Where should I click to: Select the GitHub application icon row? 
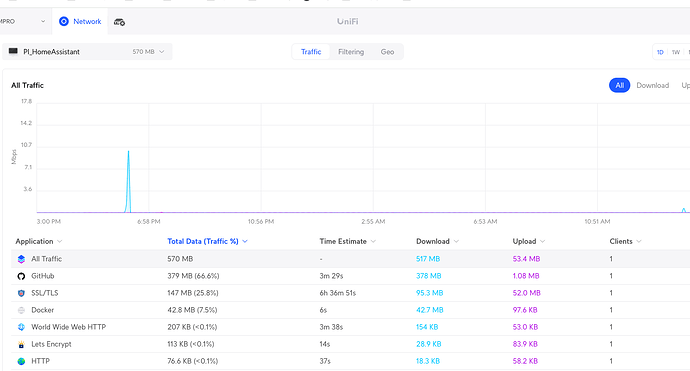point(21,276)
